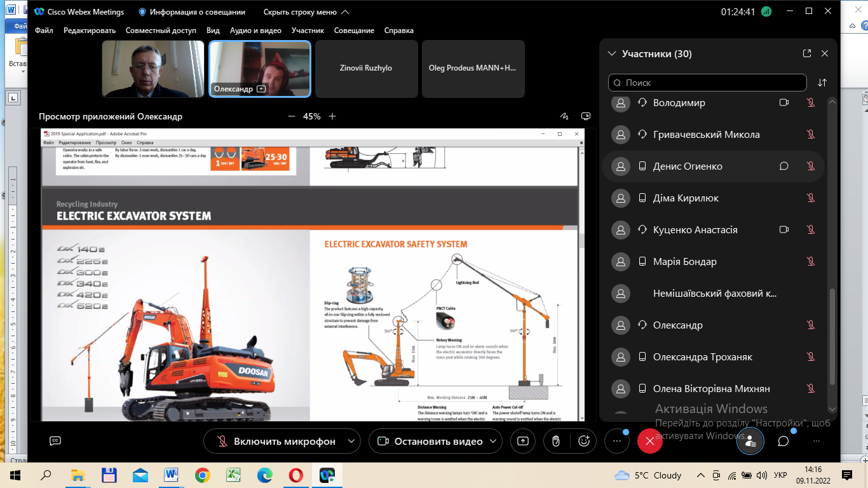
Task: Click the green connection status icon
Action: point(766,11)
